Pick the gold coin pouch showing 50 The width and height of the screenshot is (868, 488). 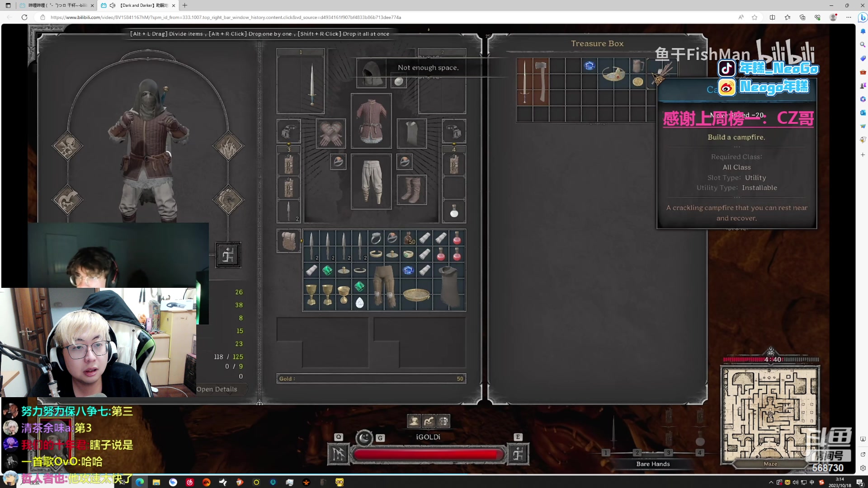[x=409, y=238]
